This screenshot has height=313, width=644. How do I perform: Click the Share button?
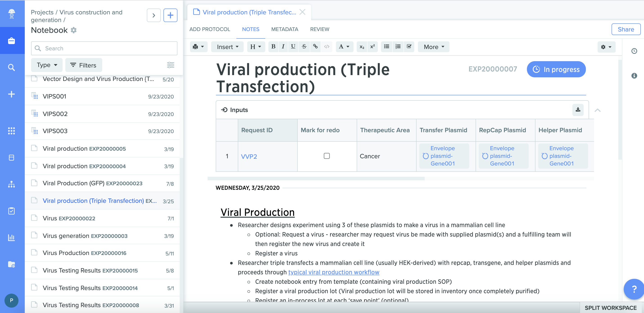pos(626,29)
